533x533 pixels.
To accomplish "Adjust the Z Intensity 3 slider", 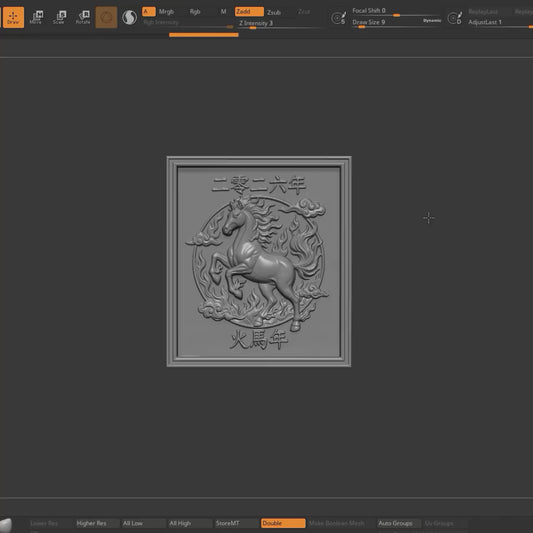I will (x=279, y=24).
